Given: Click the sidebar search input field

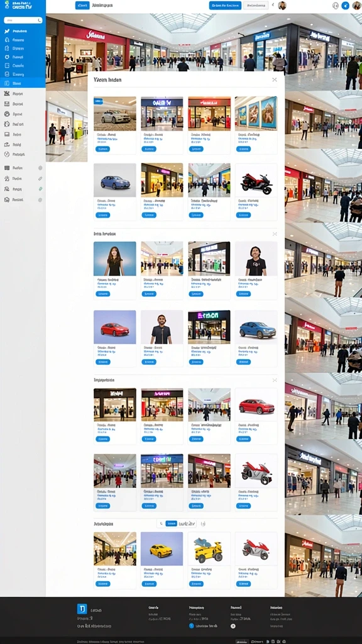Looking at the screenshot, I should click(23, 20).
